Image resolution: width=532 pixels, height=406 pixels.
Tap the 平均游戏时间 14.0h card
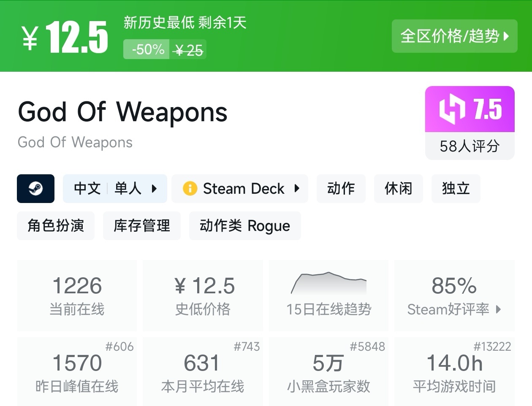pos(454,372)
